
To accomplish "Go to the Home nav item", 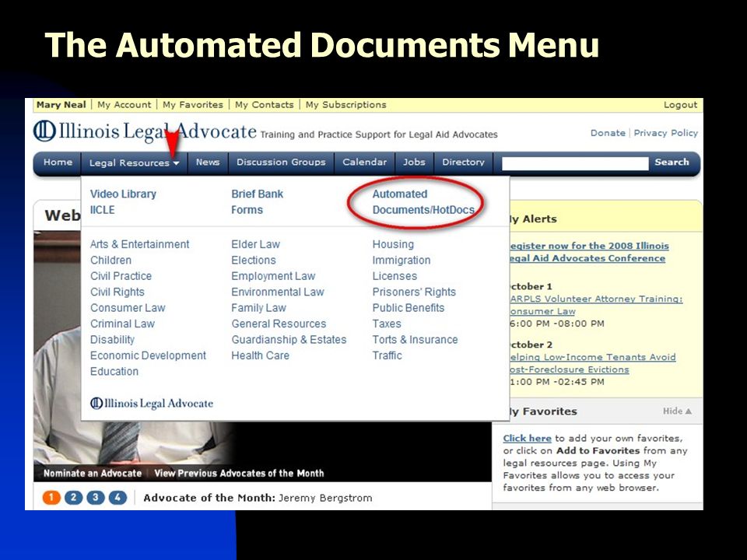I will click(x=58, y=163).
